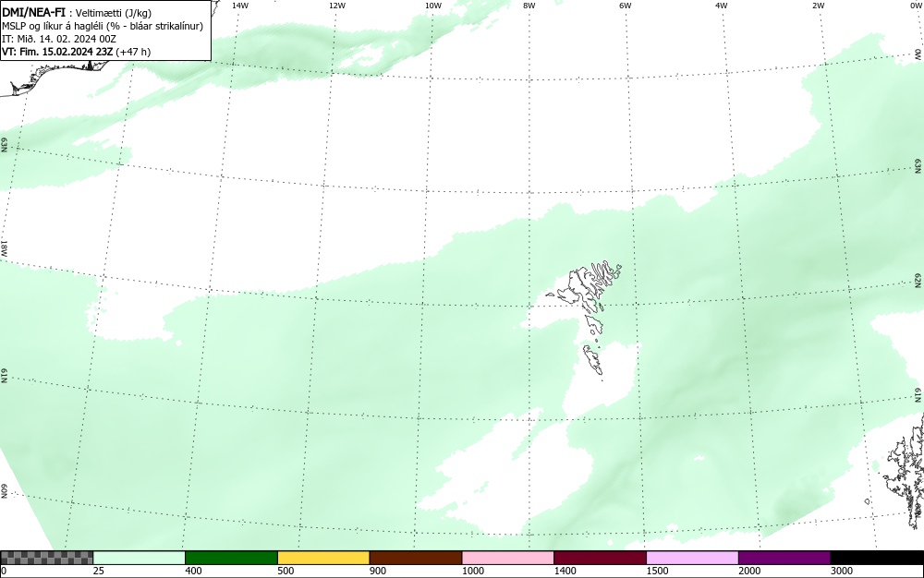Click the pink 1000-1400 legend swatch
The image size is (924, 578).
pyautogui.click(x=508, y=558)
